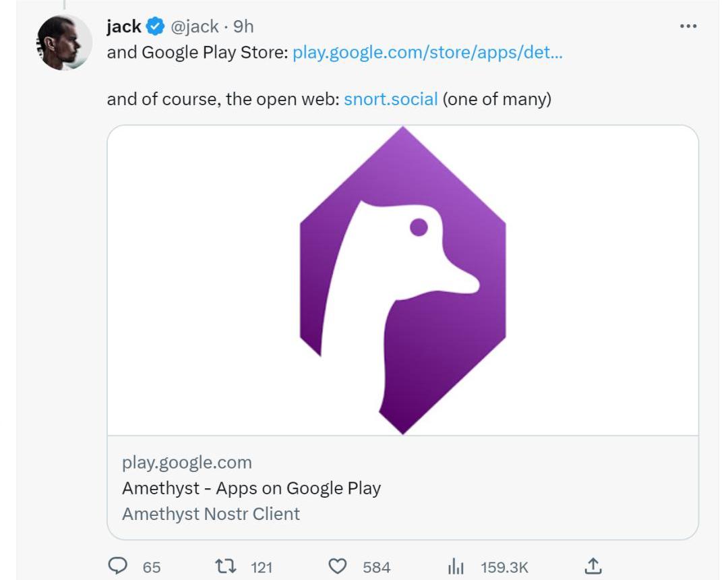The image size is (728, 580).
Task: Click the retweet arrows icon
Action: (224, 567)
